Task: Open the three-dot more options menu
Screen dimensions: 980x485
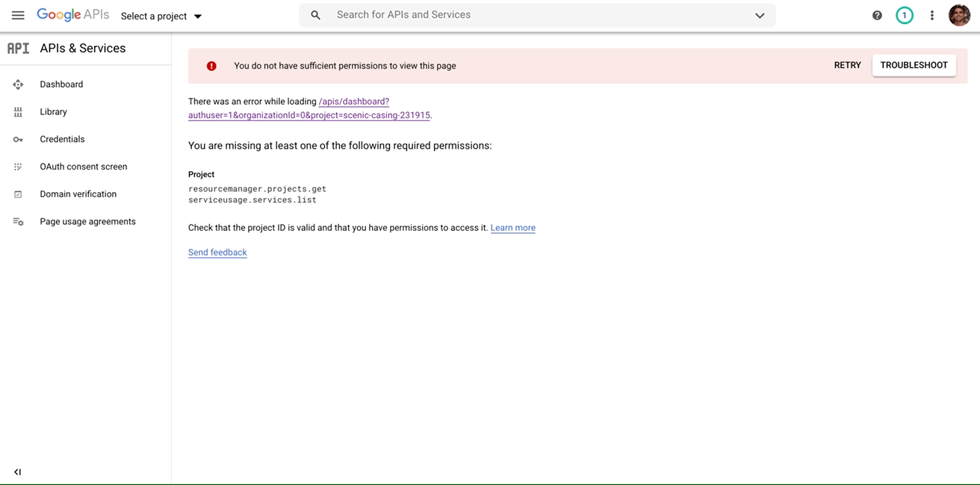Action: pos(931,15)
